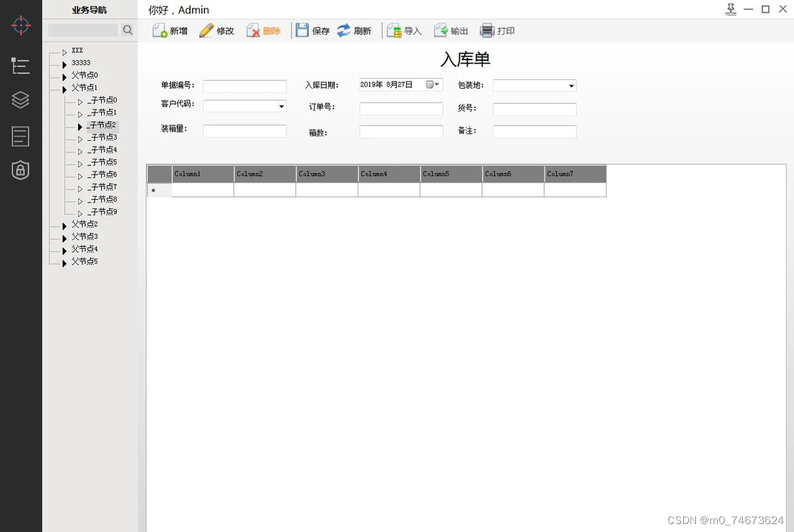Image resolution: width=794 pixels, height=532 pixels.
Task: Click the Column4 grid header
Action: [389, 173]
